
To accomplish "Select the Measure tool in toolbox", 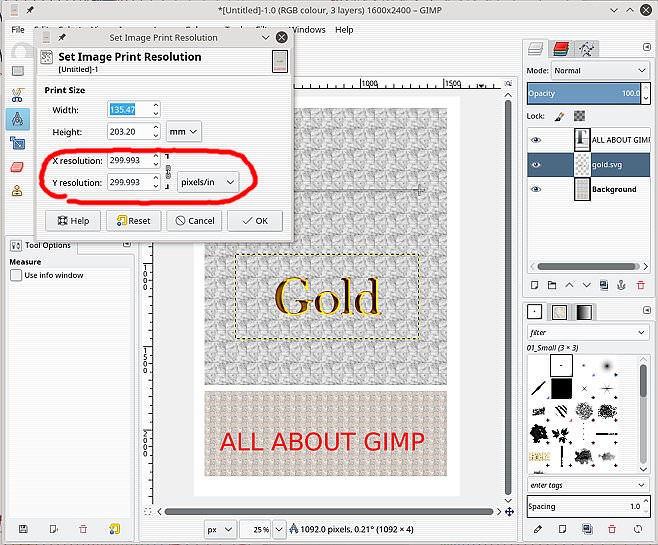I will tap(18, 119).
